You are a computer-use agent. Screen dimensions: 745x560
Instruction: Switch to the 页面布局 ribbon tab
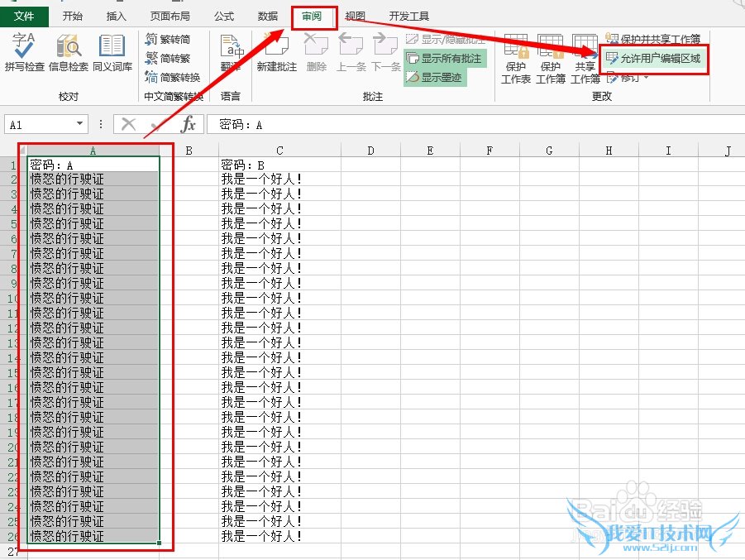tap(170, 17)
